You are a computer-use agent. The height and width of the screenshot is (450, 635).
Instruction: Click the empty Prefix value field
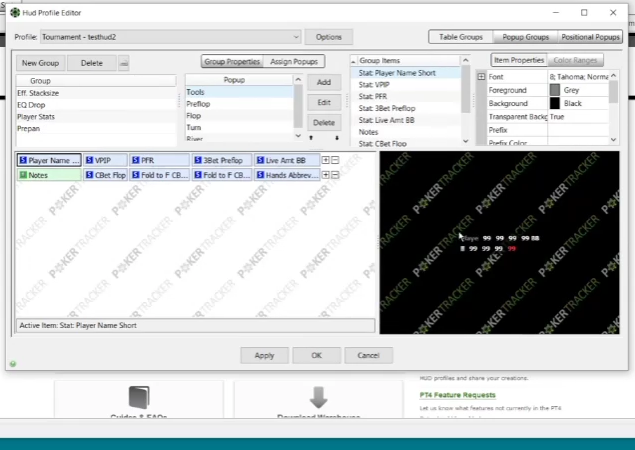[x=578, y=130]
